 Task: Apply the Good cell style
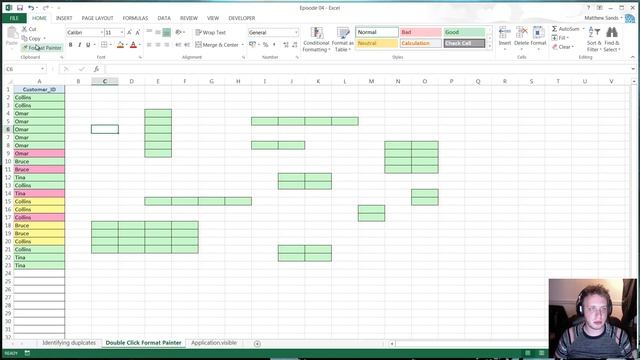[464, 32]
